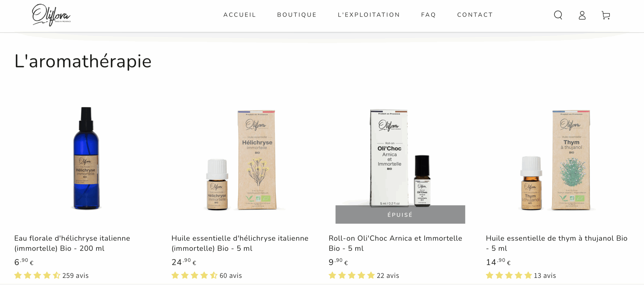
Task: Open the CONTACT menu item
Action: 475,15
